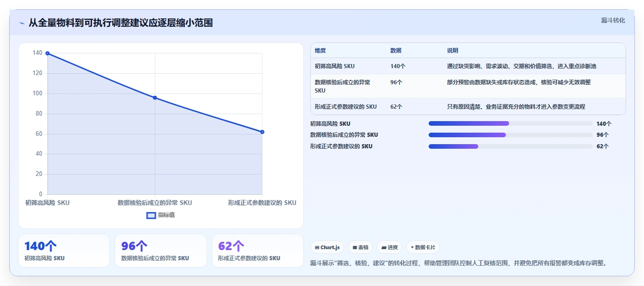The height and width of the screenshot is (286, 644).
Task: Click x-axis label 数据核验后成立的异常 SKU
Action: pyautogui.click(x=155, y=203)
